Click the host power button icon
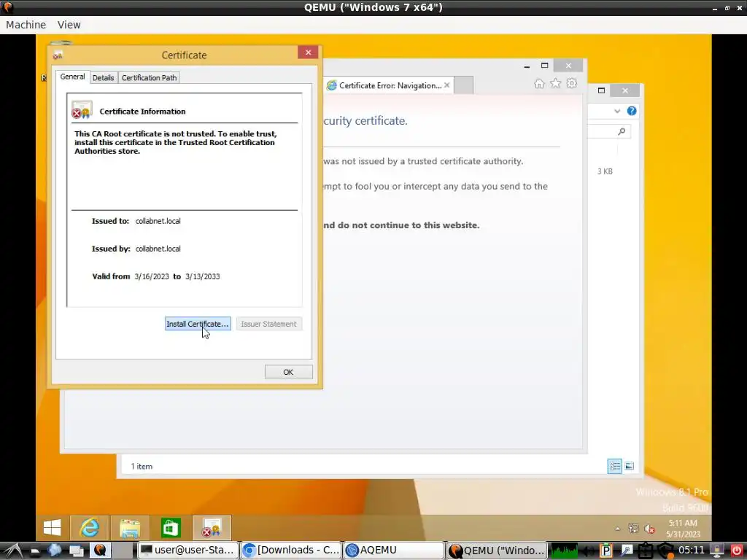The height and width of the screenshot is (560, 747). (737, 551)
